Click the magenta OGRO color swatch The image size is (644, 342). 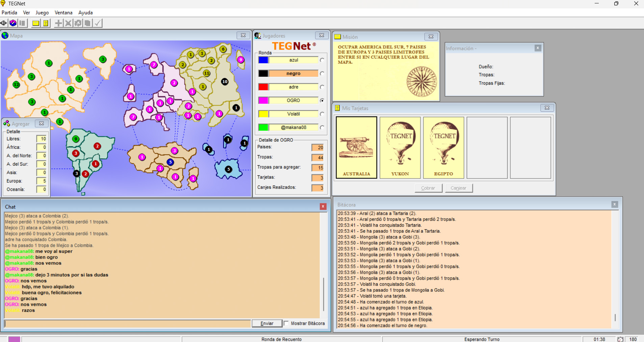(263, 101)
